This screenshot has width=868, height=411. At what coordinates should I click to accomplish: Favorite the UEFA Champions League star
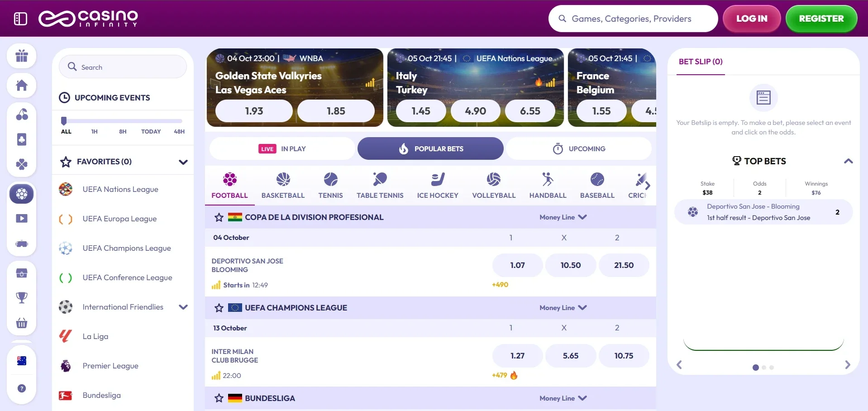(x=219, y=308)
